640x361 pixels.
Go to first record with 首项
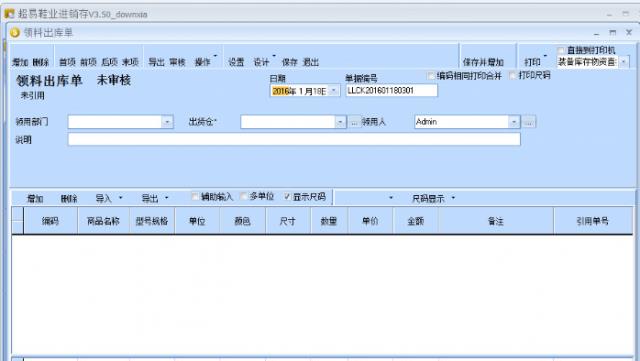pos(67,62)
